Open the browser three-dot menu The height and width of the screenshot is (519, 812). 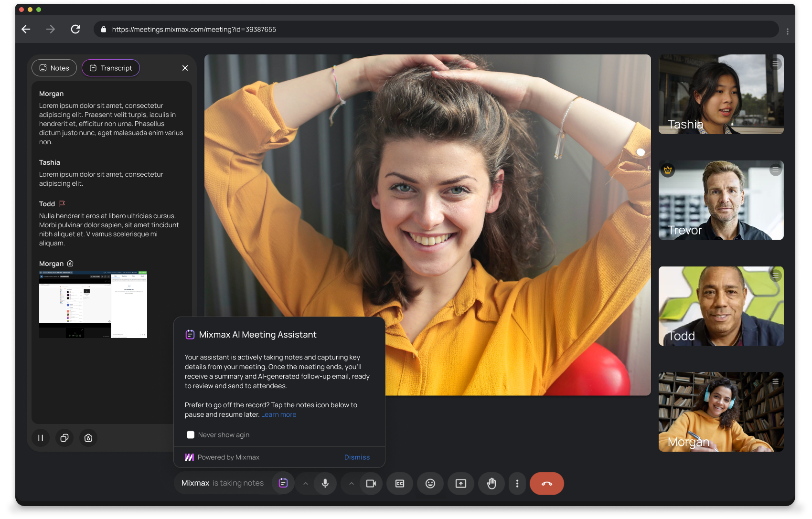[787, 32]
